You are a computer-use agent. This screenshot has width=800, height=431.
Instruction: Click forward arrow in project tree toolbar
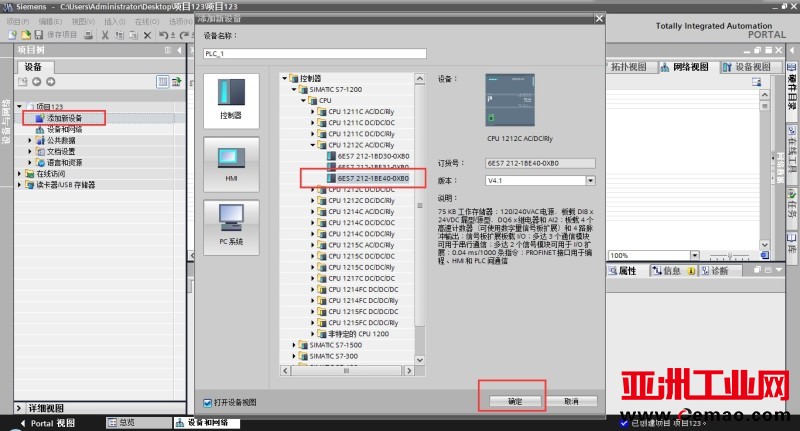point(51,82)
